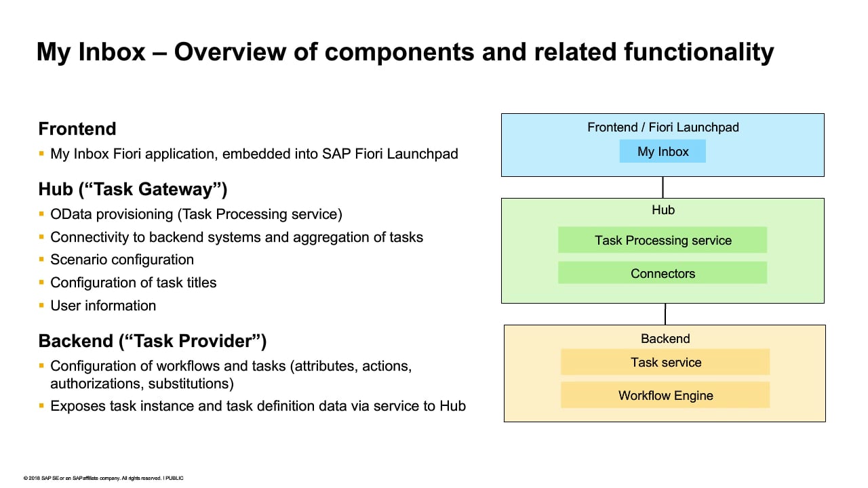Select the 'Task service' diagram box
This screenshot has width=868, height=488.
[x=665, y=362]
